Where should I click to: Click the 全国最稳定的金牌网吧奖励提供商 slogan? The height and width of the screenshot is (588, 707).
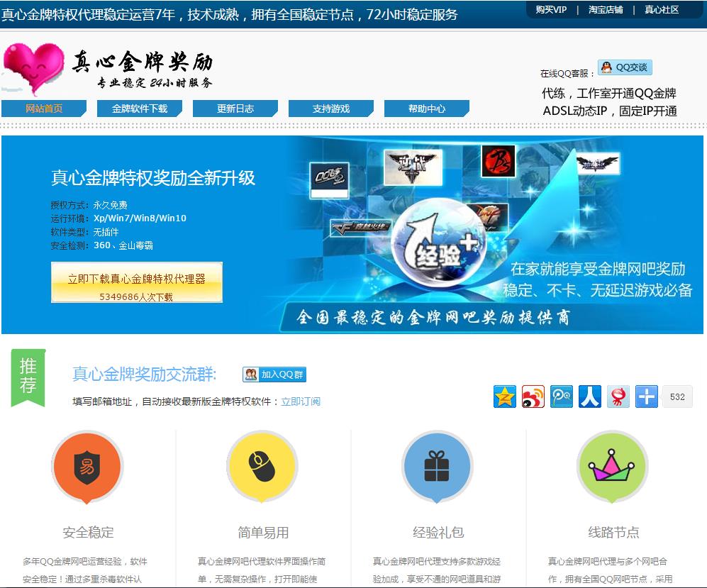pyautogui.click(x=433, y=318)
